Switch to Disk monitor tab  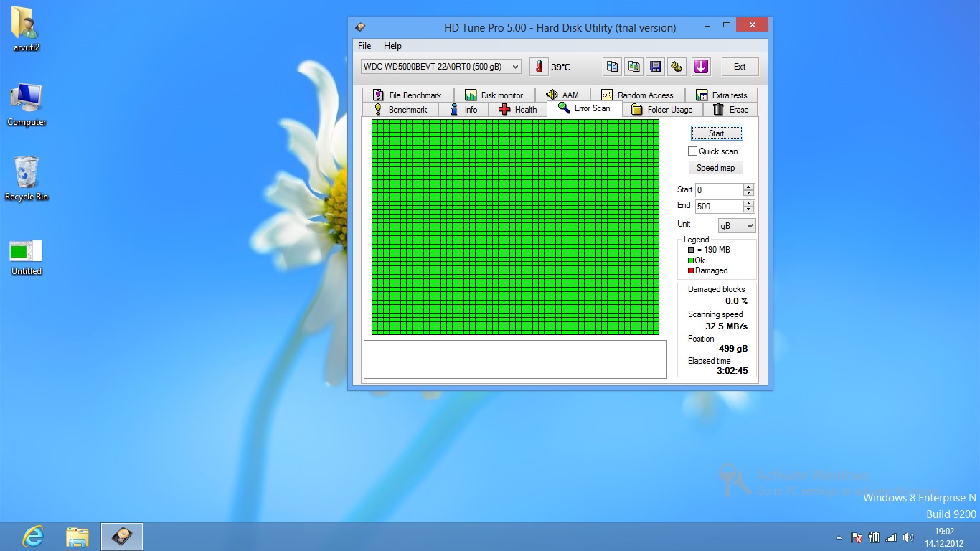[x=494, y=95]
